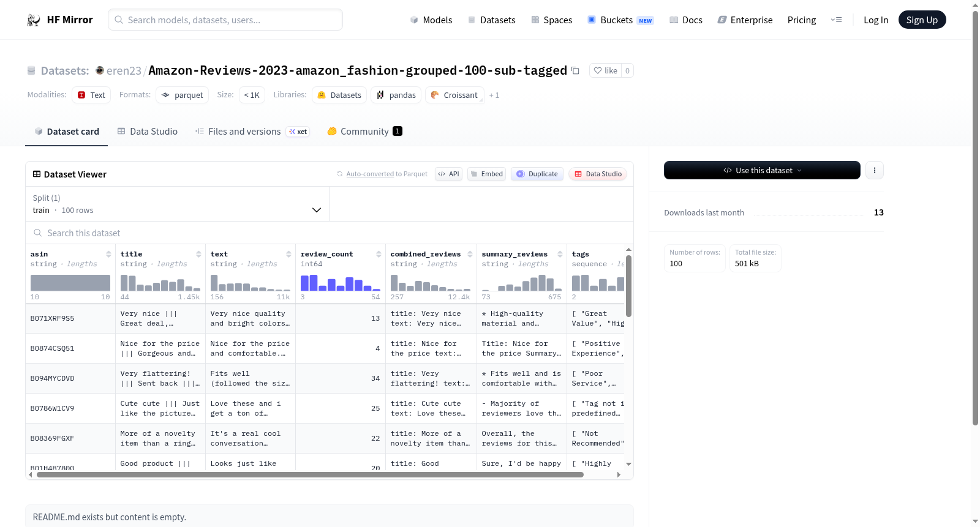
Task: Sort the review_count column
Action: [379, 254]
